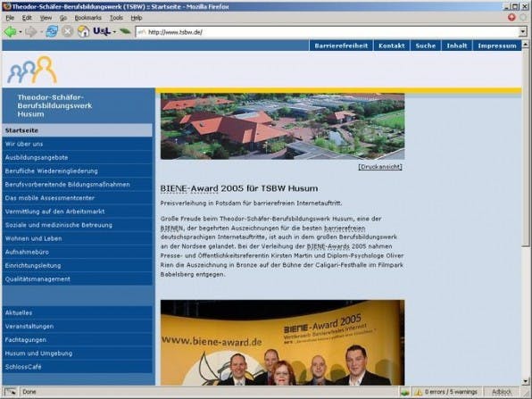Open the Inhalt top navigation link

click(x=457, y=46)
